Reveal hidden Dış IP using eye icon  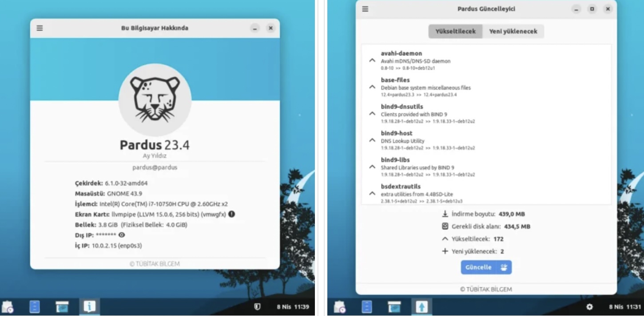122,235
